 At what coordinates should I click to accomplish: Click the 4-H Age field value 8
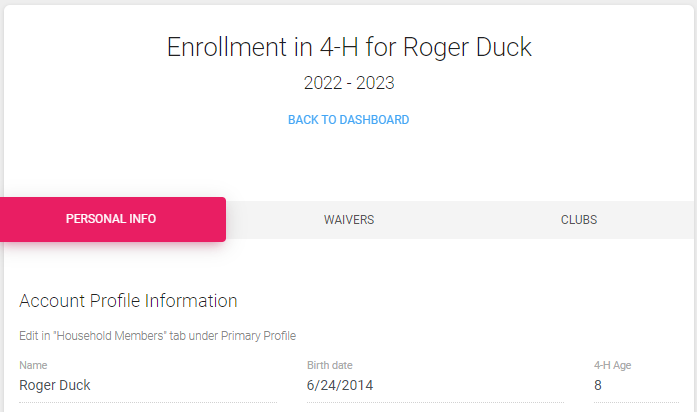coord(636,385)
